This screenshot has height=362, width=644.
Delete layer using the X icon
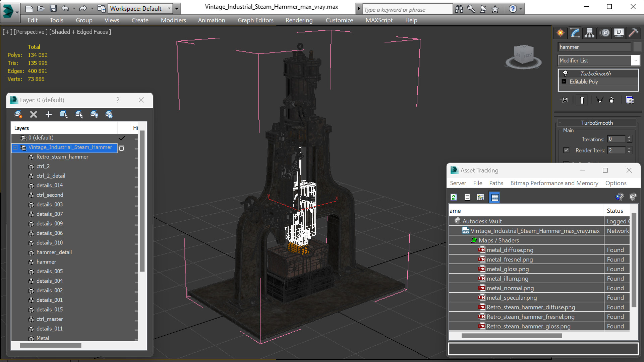[34, 115]
